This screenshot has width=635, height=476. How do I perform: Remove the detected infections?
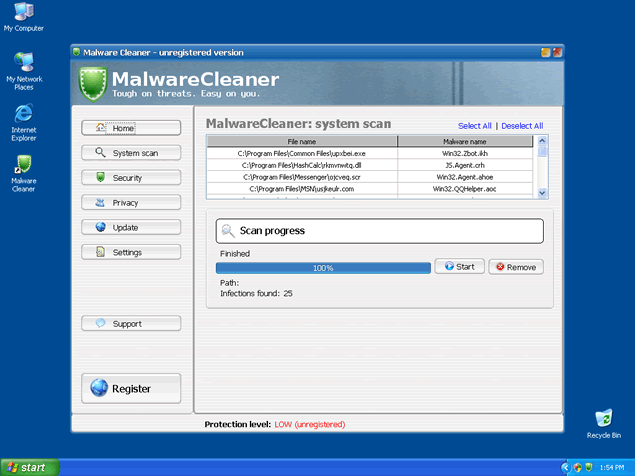click(516, 267)
